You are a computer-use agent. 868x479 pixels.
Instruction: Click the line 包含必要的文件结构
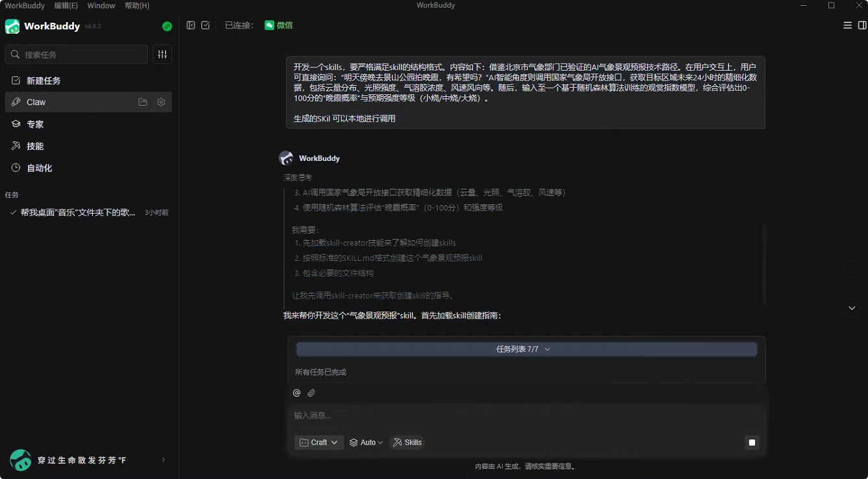pos(338,273)
